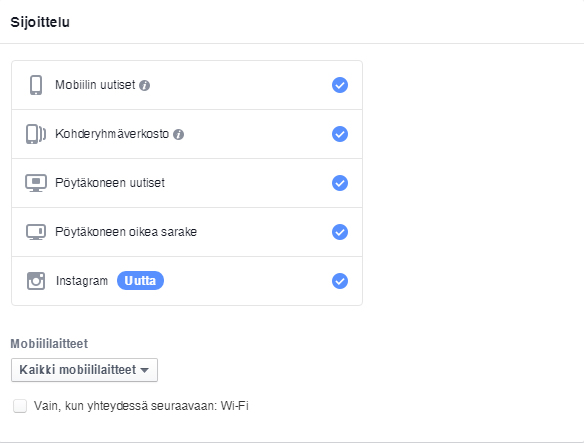Click the Instagram camera icon

(x=36, y=281)
